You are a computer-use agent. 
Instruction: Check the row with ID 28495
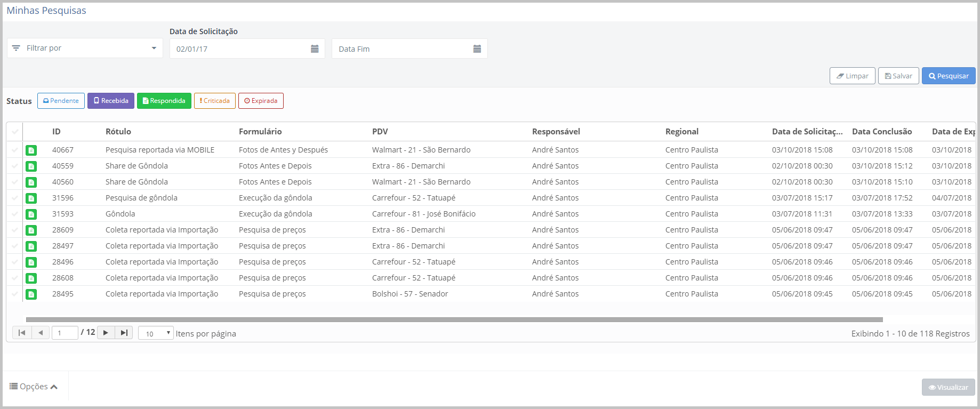[15, 294]
